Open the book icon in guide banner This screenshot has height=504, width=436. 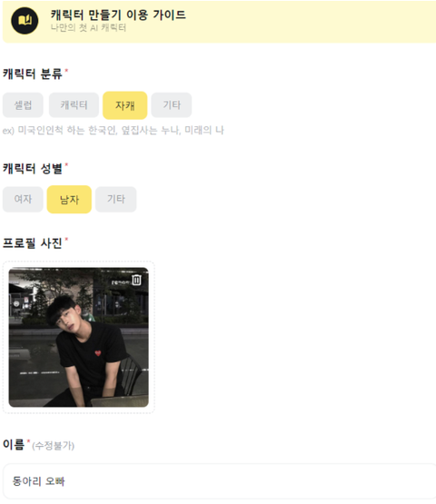point(25,21)
